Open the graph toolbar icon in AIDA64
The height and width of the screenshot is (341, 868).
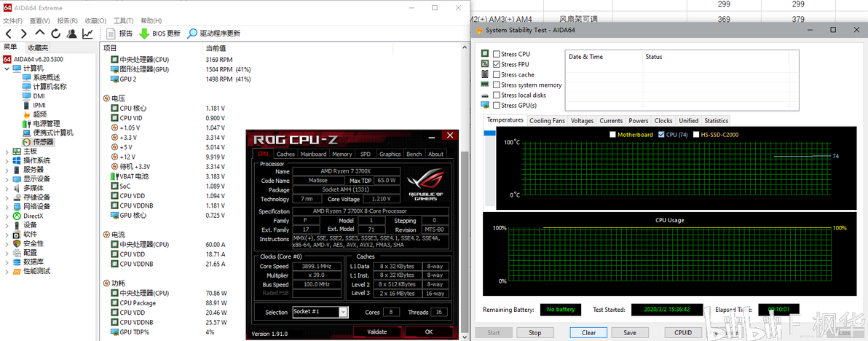coord(87,34)
